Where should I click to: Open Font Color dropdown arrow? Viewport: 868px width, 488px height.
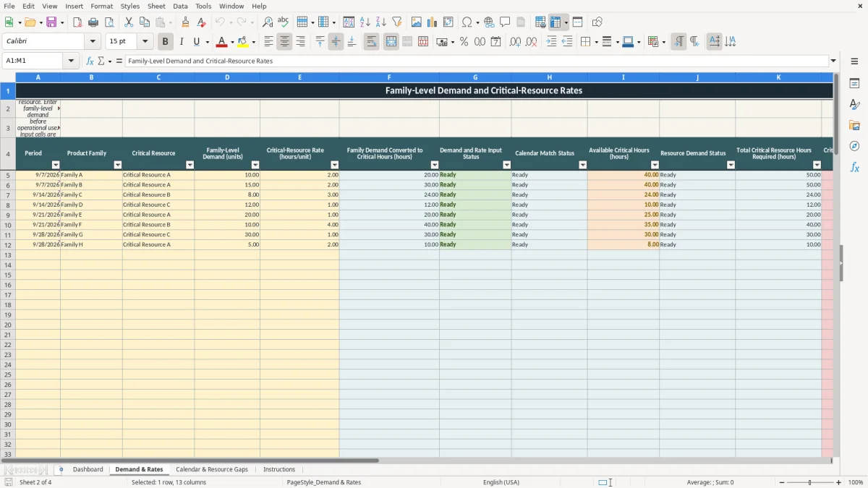232,42
